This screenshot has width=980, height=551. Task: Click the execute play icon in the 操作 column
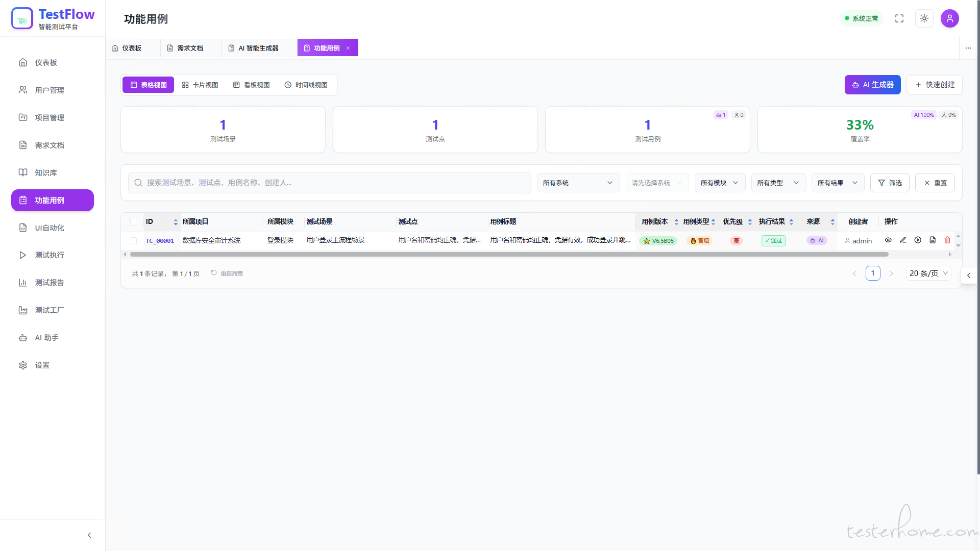918,240
